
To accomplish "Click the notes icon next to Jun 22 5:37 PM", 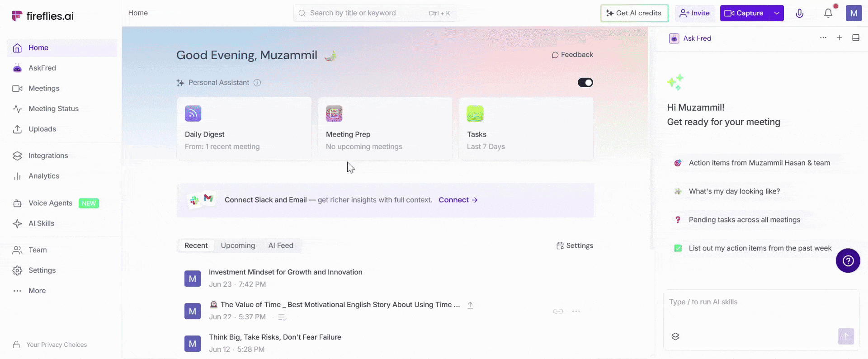I will (282, 317).
